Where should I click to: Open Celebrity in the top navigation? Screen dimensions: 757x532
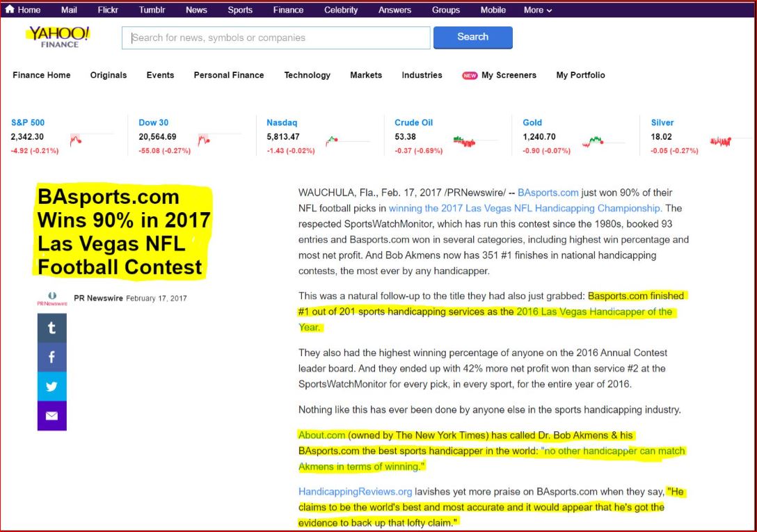point(341,10)
